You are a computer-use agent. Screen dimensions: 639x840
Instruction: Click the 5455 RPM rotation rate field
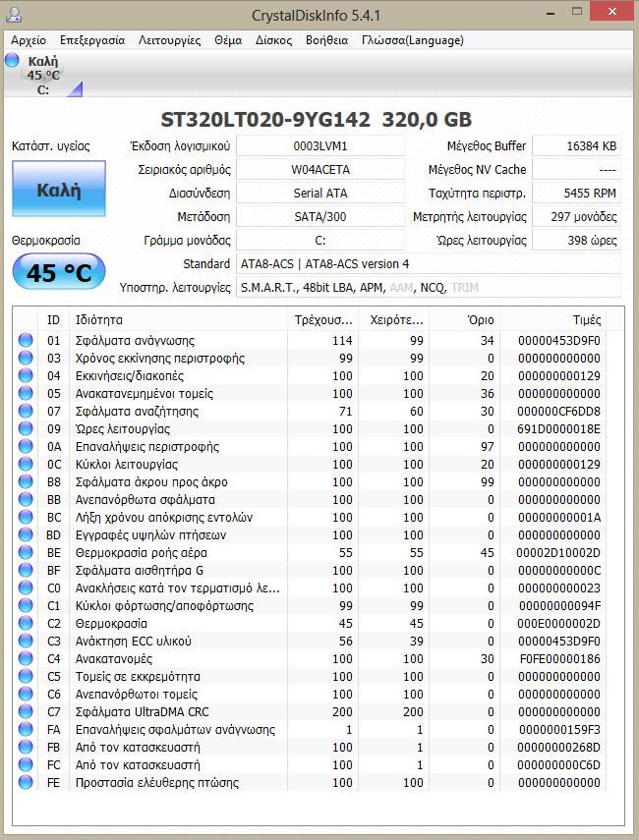[x=576, y=193]
